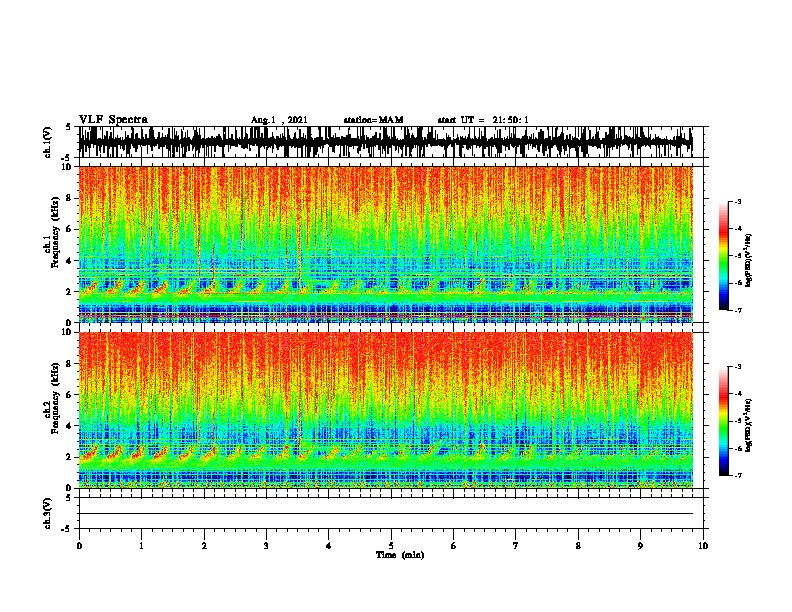Click the ch.1 waveform strip at top

[386, 142]
